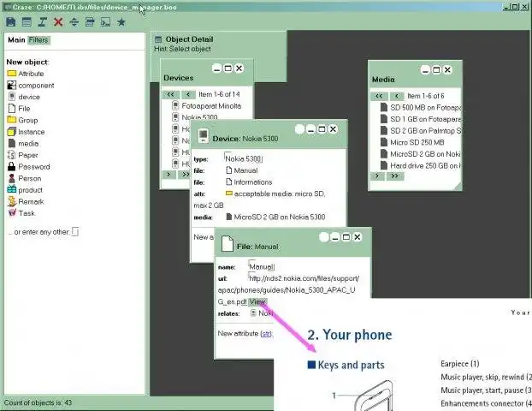Maximize the Media window
The height and width of the screenshot is (411, 532).
pyautogui.click(x=436, y=69)
